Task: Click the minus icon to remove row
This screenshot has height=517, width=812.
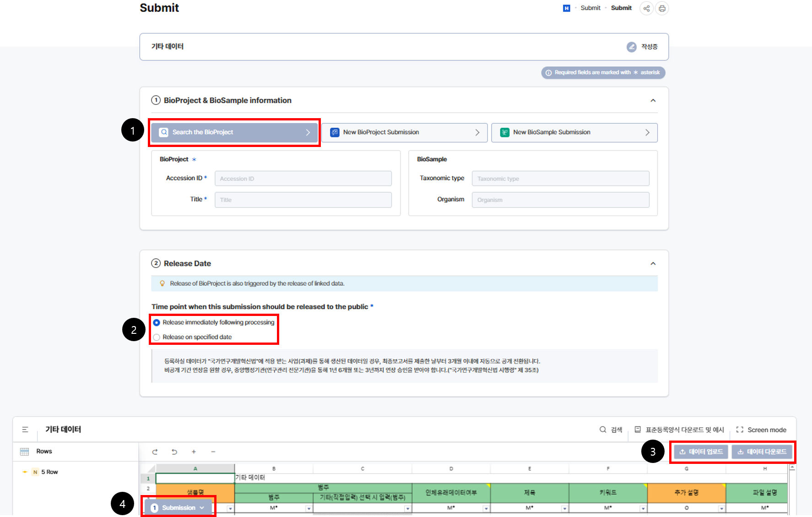Action: click(213, 452)
